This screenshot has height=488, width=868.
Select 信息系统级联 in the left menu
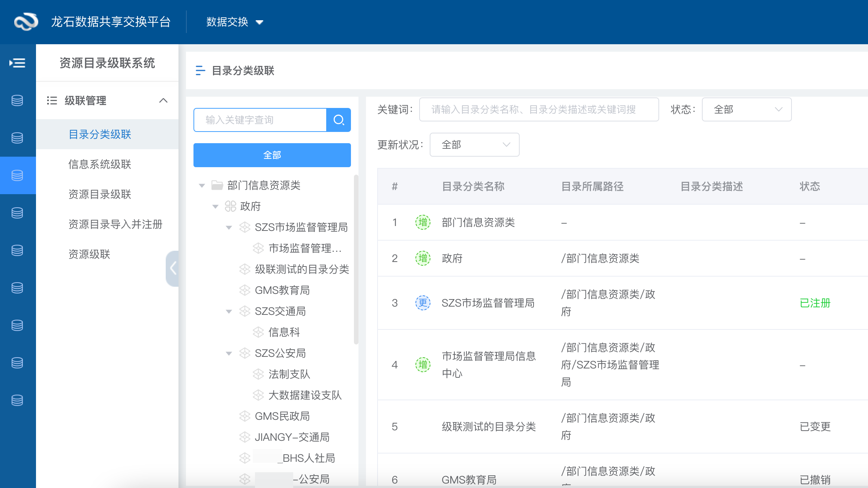99,164
